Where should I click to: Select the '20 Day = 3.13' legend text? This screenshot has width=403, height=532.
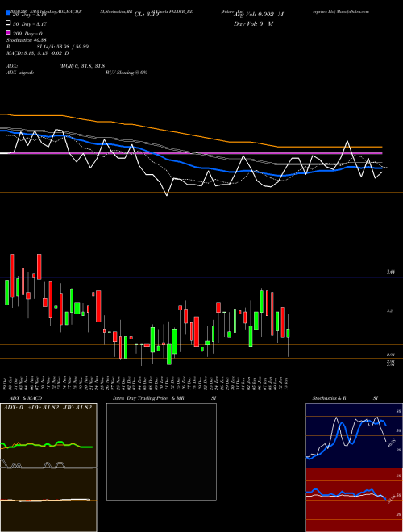coord(29,15)
